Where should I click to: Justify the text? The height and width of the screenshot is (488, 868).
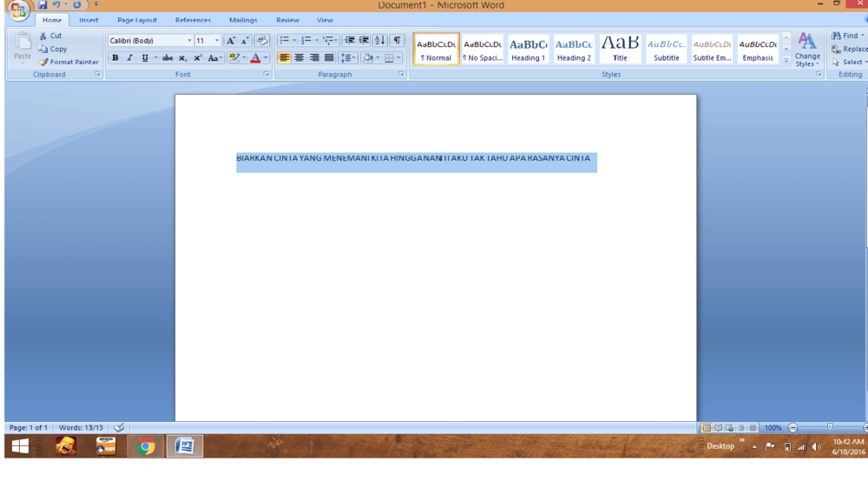[x=329, y=57]
